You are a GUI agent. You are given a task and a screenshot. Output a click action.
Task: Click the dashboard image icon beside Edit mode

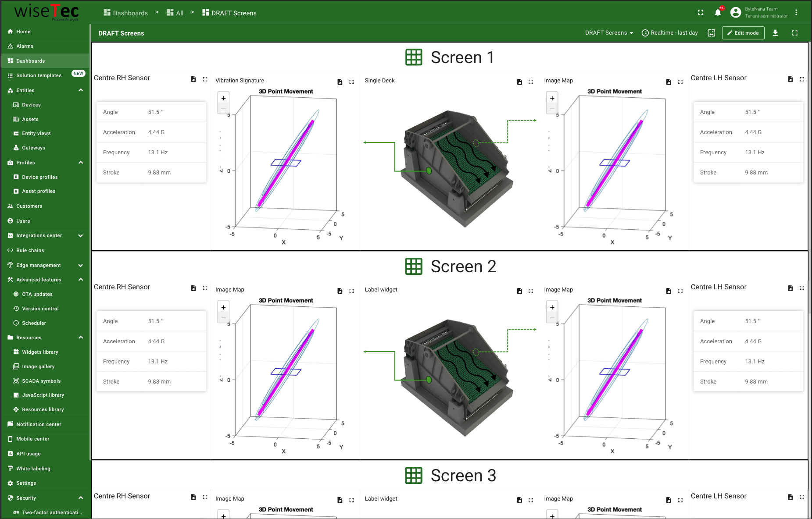click(x=712, y=33)
